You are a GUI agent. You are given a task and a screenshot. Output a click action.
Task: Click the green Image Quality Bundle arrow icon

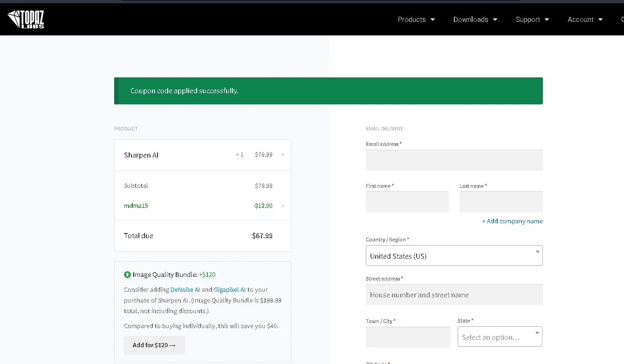click(x=127, y=275)
